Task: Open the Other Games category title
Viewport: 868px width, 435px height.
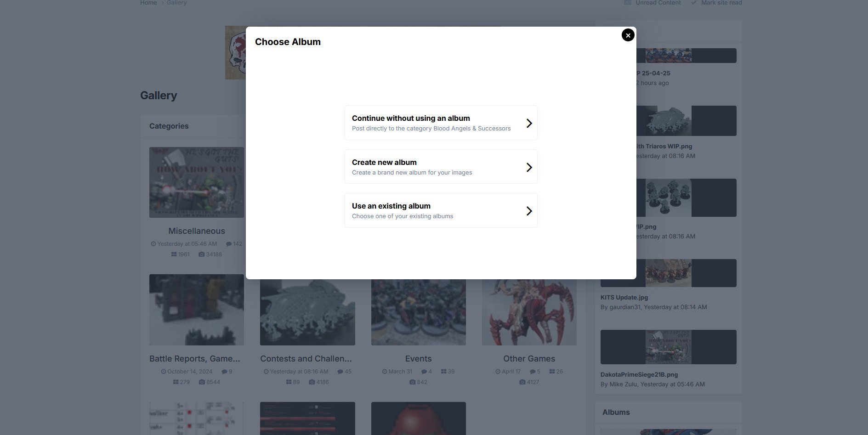Action: [529, 359]
